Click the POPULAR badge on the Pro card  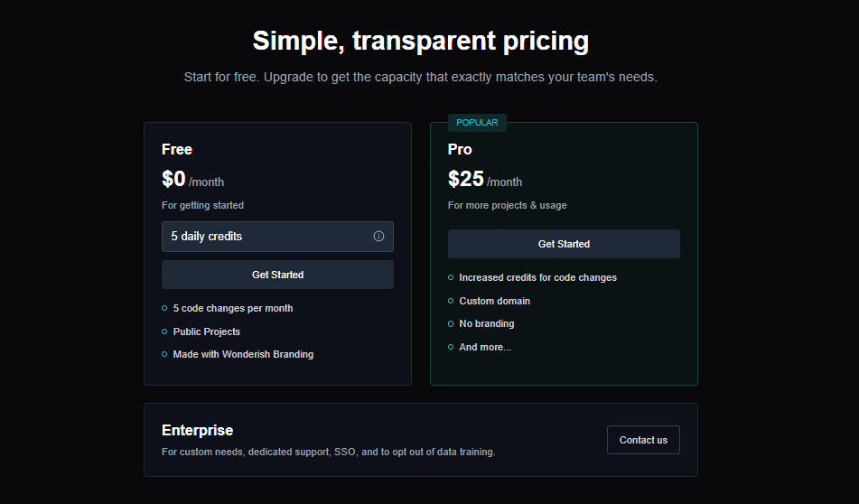coord(477,123)
